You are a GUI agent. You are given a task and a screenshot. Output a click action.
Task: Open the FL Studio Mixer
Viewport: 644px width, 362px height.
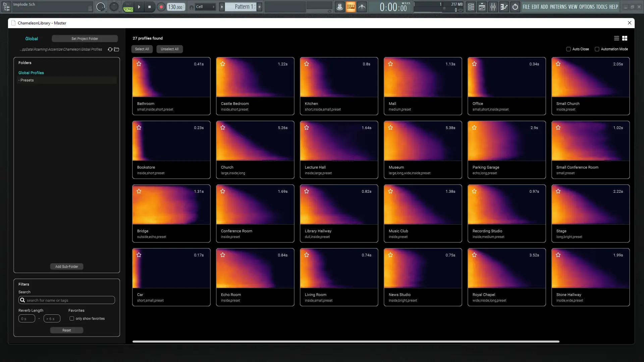(x=493, y=7)
